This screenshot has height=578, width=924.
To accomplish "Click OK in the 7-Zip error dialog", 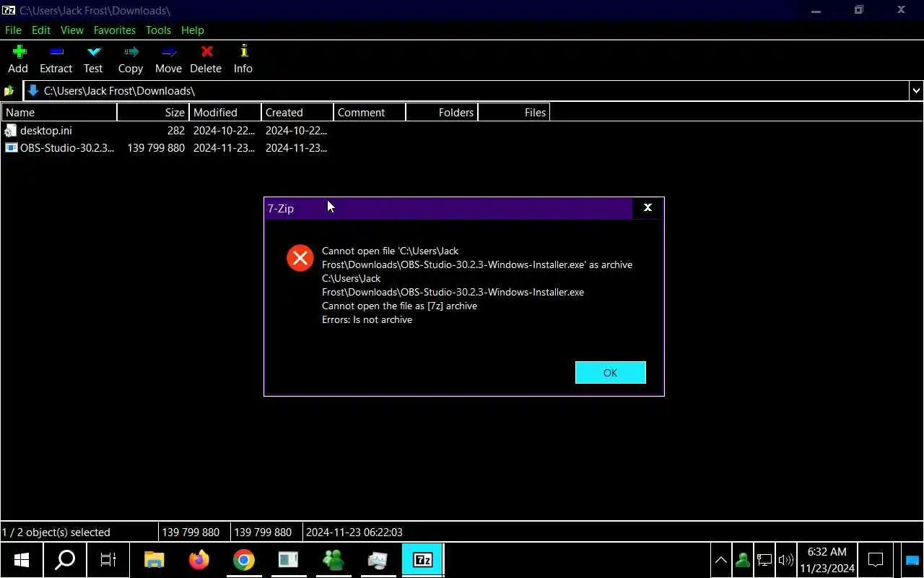I will 611,373.
